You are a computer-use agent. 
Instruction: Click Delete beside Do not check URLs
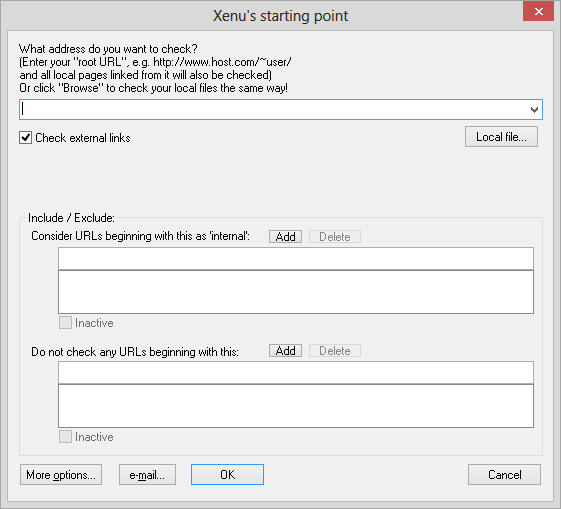(x=335, y=351)
